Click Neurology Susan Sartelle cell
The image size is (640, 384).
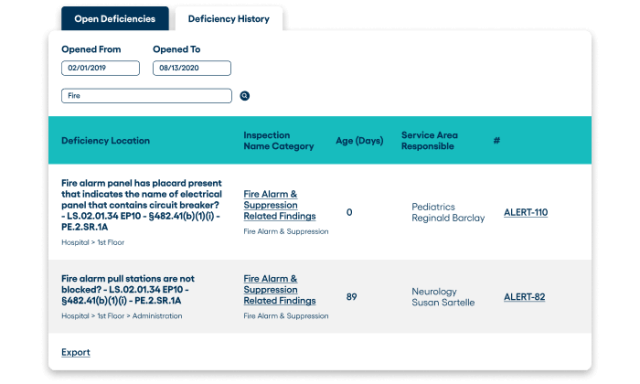pyautogui.click(x=443, y=297)
